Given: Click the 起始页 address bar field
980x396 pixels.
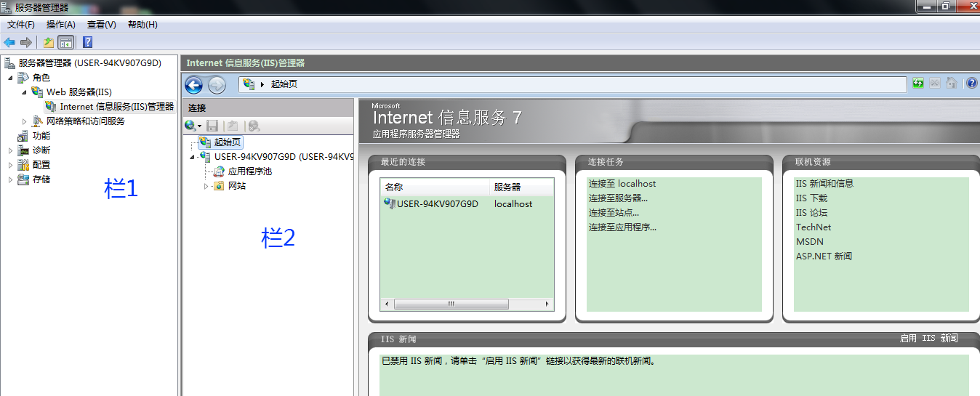Looking at the screenshot, I should (573, 84).
